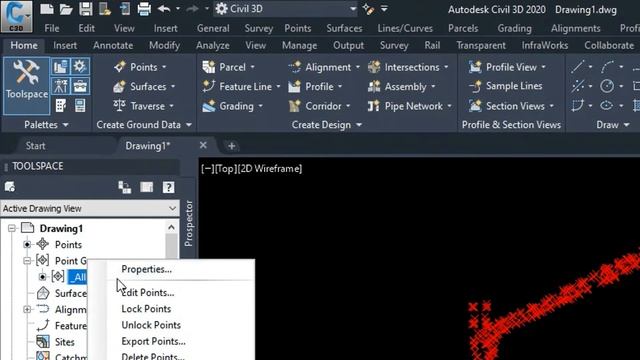This screenshot has width=640, height=360.
Task: Choose Lock Points from the context menu
Action: pos(146,309)
